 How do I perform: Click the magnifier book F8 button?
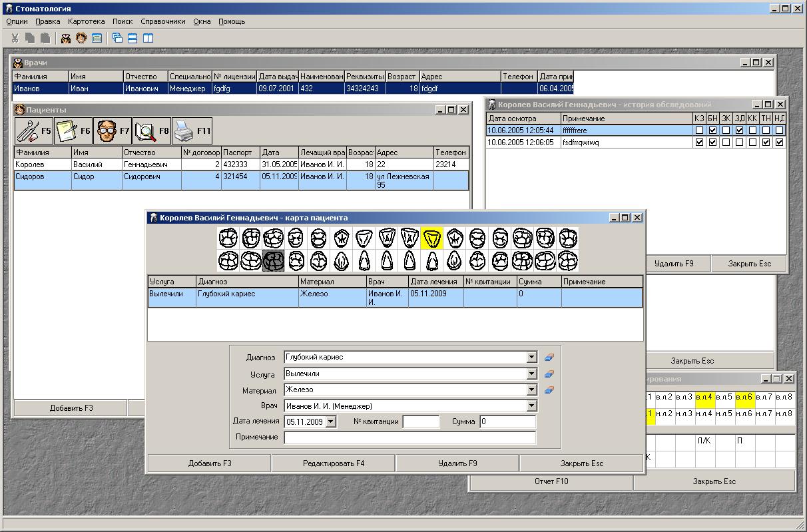(152, 131)
